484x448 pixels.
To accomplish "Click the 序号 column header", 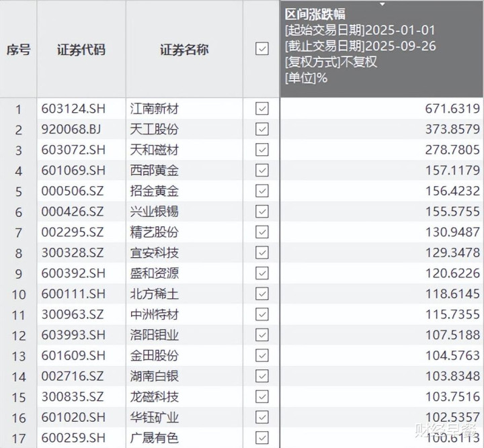I will point(18,50).
